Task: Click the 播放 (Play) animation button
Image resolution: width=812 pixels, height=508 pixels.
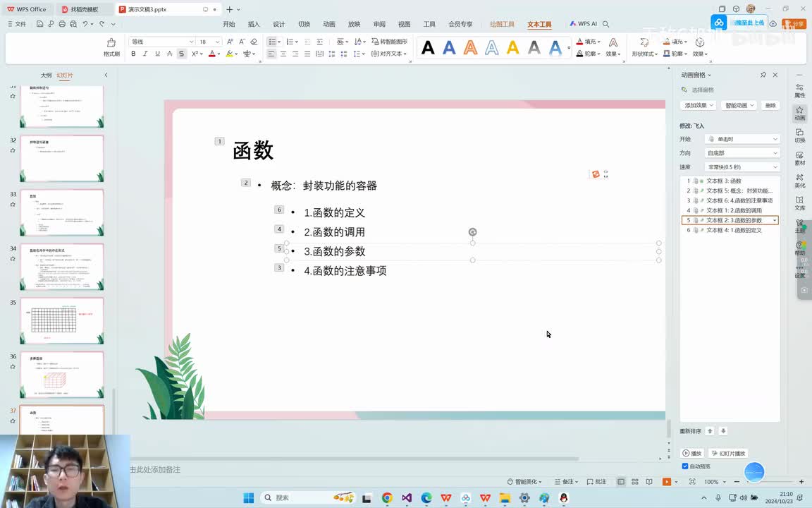Action: click(692, 453)
